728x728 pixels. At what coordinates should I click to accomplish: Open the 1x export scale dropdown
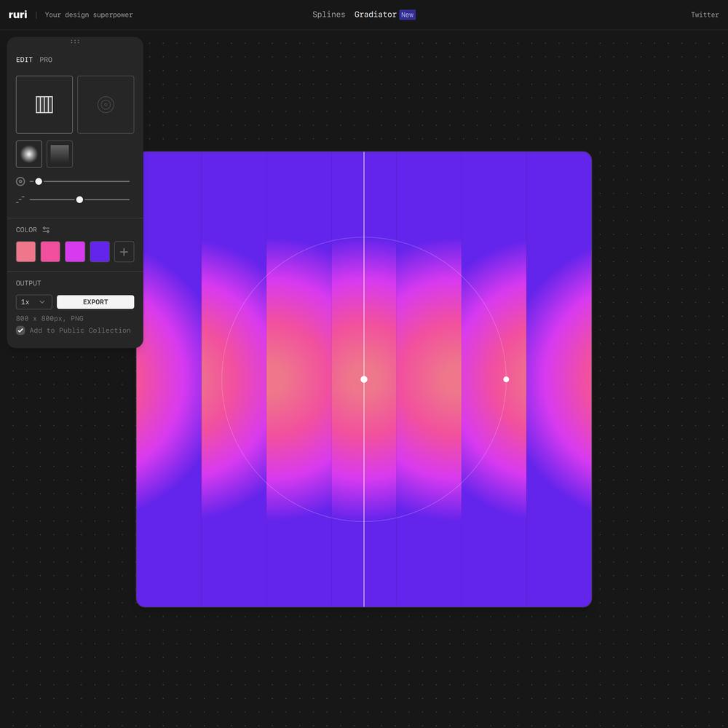tap(33, 302)
